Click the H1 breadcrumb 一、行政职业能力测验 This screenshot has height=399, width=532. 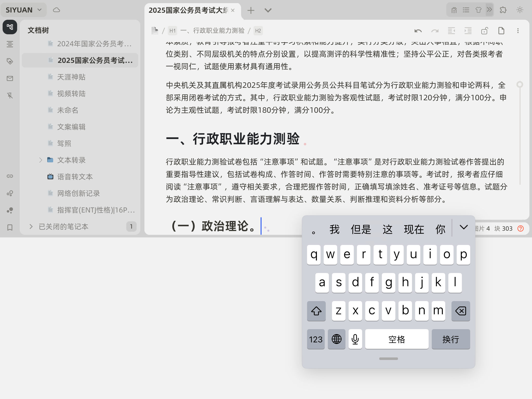coord(212,31)
